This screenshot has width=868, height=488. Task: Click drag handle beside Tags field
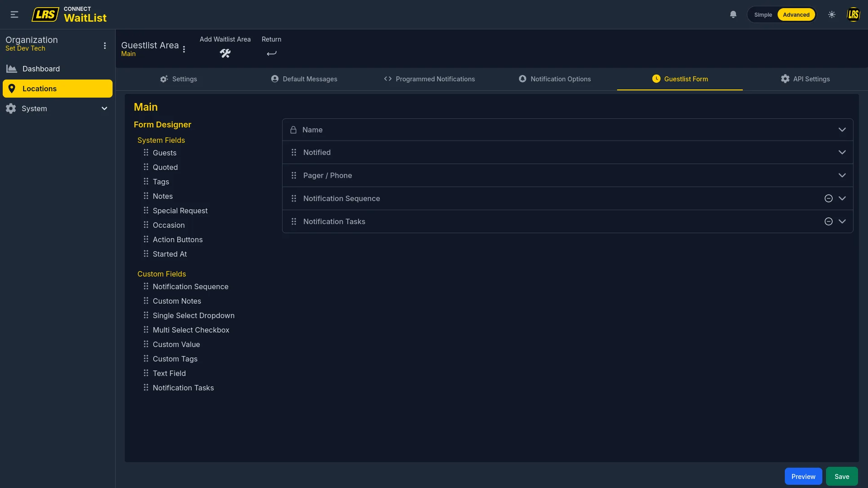(x=146, y=182)
